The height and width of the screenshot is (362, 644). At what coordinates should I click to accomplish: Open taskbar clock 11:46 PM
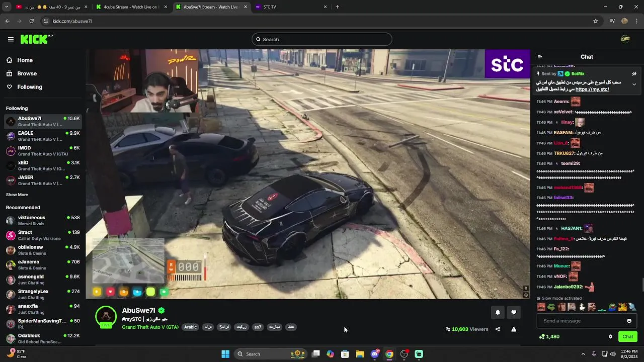pyautogui.click(x=629, y=354)
